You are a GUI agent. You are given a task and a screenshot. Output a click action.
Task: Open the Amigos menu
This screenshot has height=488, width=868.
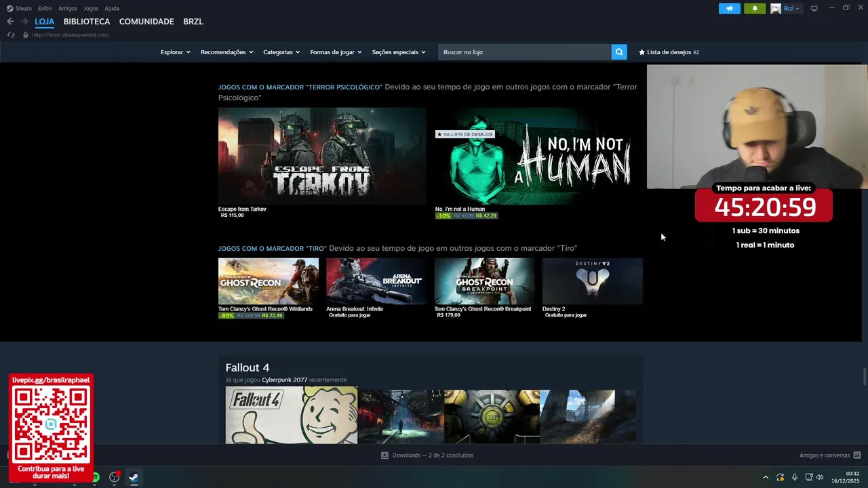[x=68, y=9]
